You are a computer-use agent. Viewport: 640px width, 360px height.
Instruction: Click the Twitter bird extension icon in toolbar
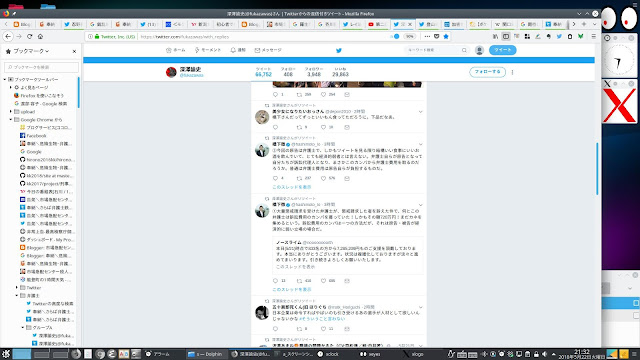point(559,36)
